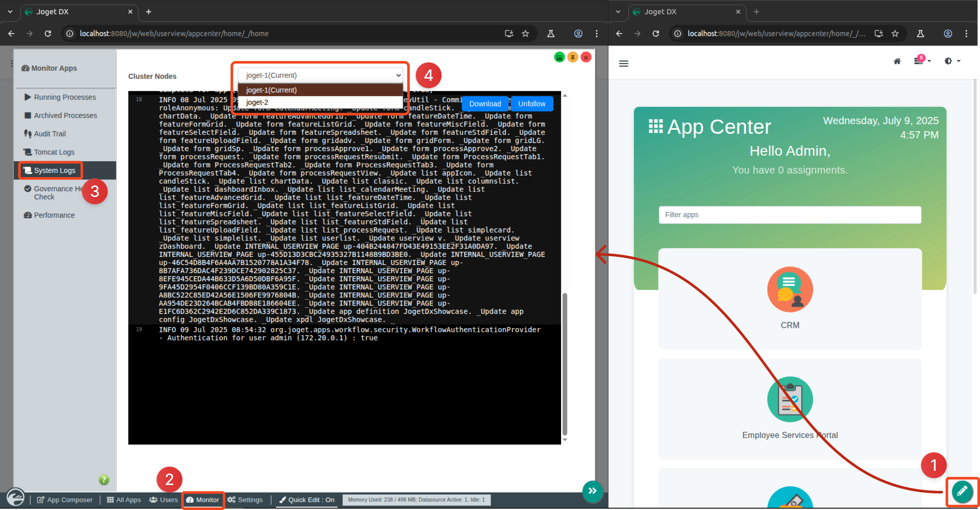Open All Apps from admin bar
The height and width of the screenshot is (510, 980).
point(124,500)
